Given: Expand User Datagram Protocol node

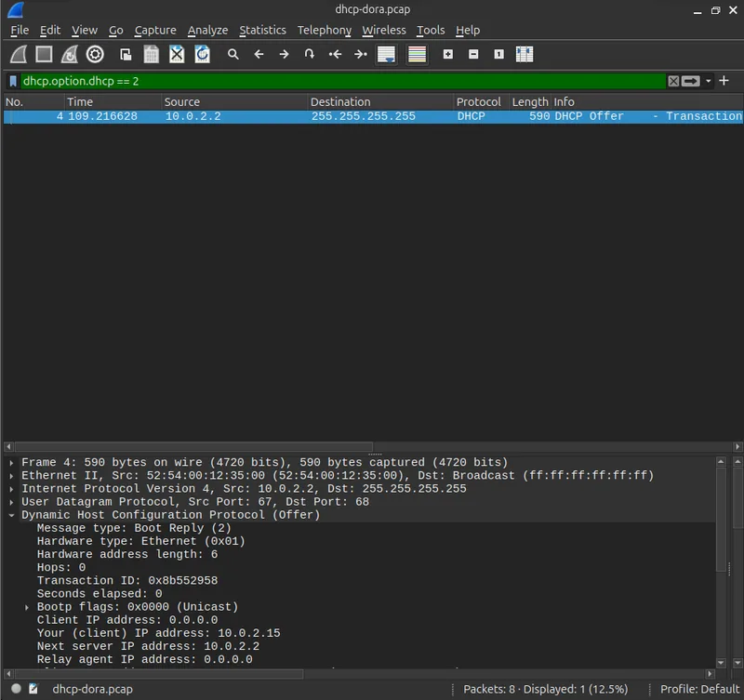Looking at the screenshot, I should (x=11, y=502).
